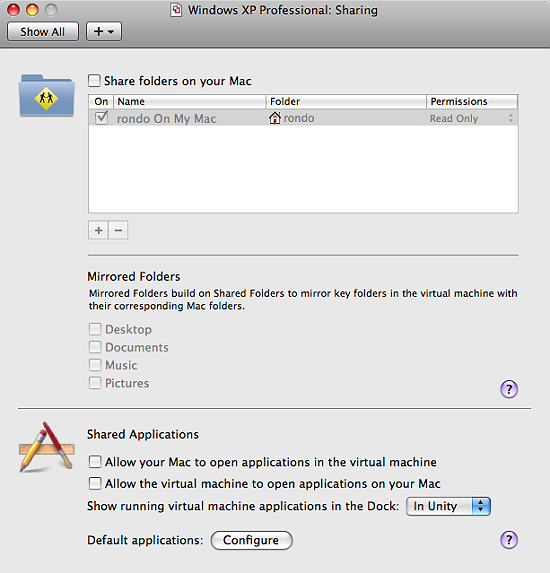The width and height of the screenshot is (550, 573).
Task: Click the Show All button
Action: point(43,31)
